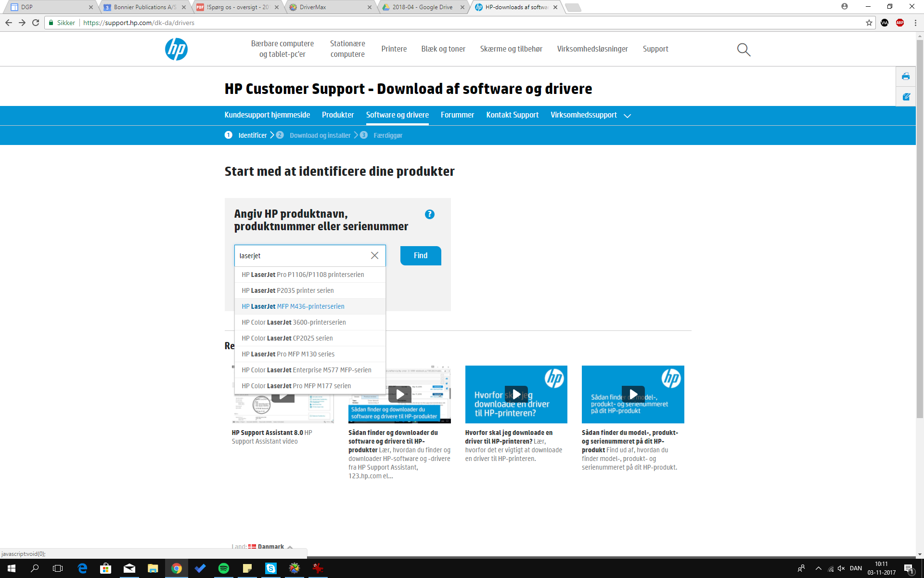Select HP LaserJet MFP M436-printerserien suggestion
The image size is (924, 578).
coord(293,306)
